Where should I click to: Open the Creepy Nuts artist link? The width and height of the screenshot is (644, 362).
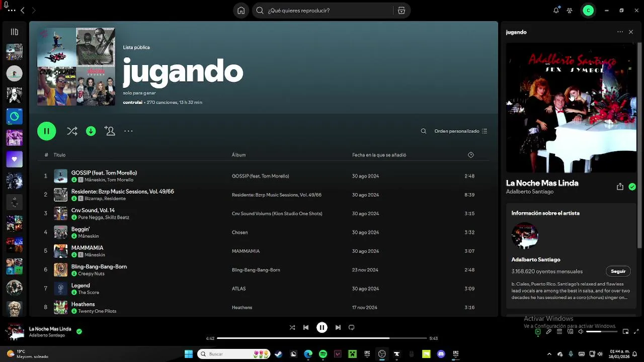91,274
